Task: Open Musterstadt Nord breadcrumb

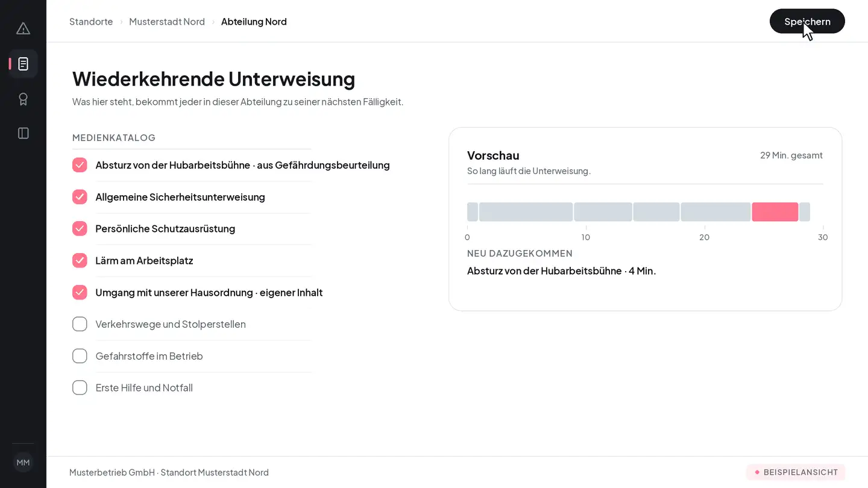Action: click(x=167, y=22)
